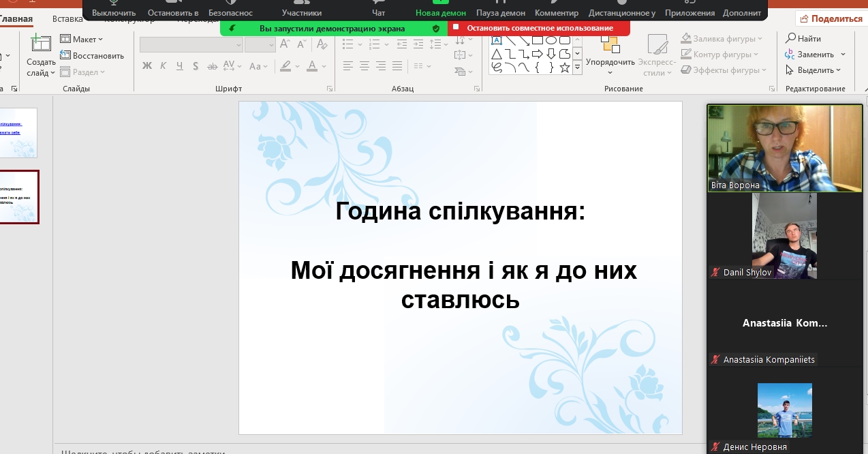Open Заливка фигуры shape fill
868x454 pixels.
coord(722,39)
